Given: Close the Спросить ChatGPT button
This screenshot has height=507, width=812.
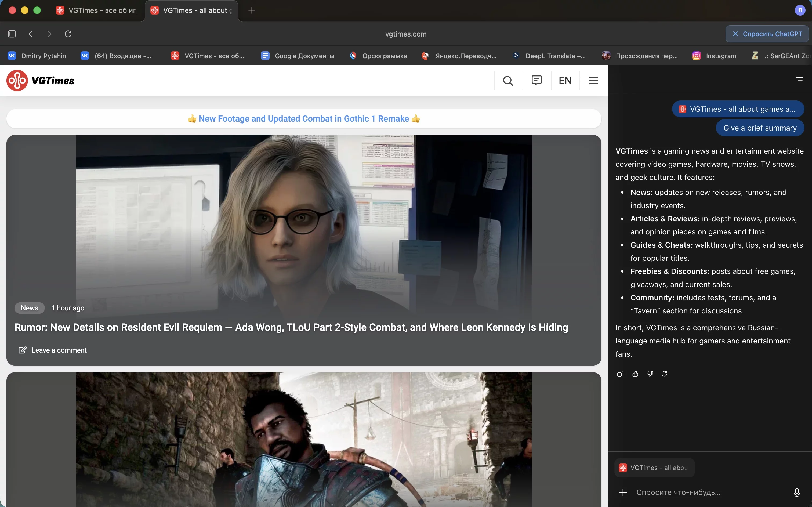Looking at the screenshot, I should [x=735, y=34].
